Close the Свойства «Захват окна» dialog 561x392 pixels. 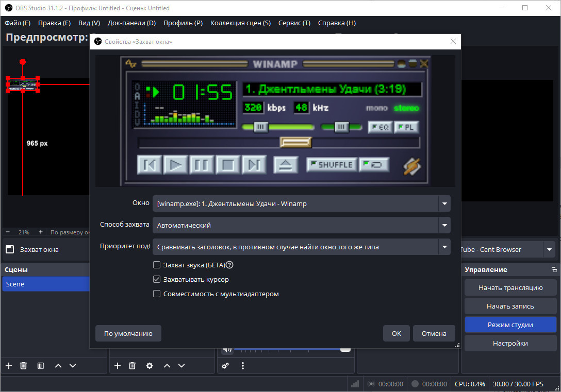tap(453, 41)
